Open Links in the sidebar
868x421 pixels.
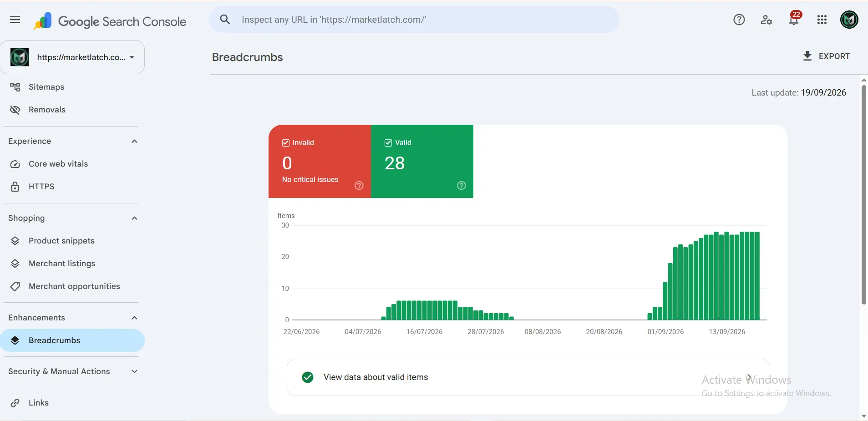pos(72,403)
